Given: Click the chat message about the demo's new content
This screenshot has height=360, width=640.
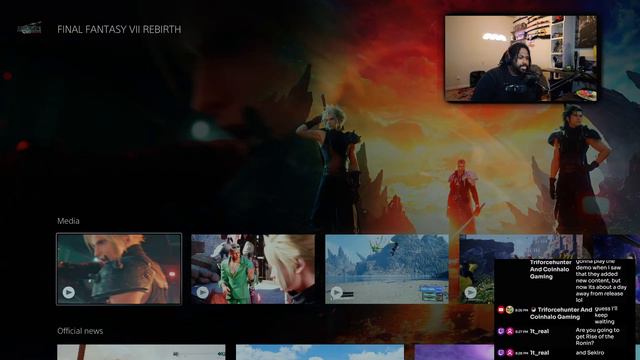Looking at the screenshot, I should 601,280.
